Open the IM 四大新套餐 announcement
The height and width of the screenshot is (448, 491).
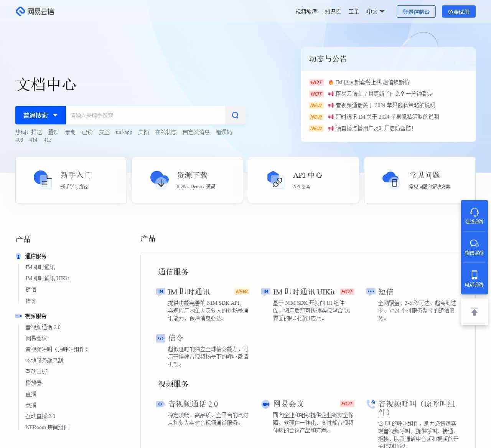click(372, 82)
